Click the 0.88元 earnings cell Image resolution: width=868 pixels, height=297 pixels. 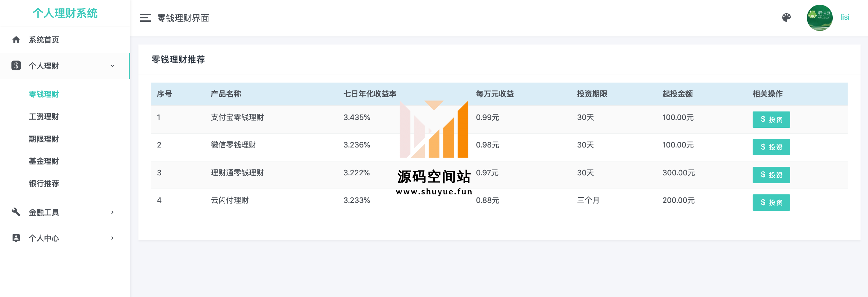487,200
